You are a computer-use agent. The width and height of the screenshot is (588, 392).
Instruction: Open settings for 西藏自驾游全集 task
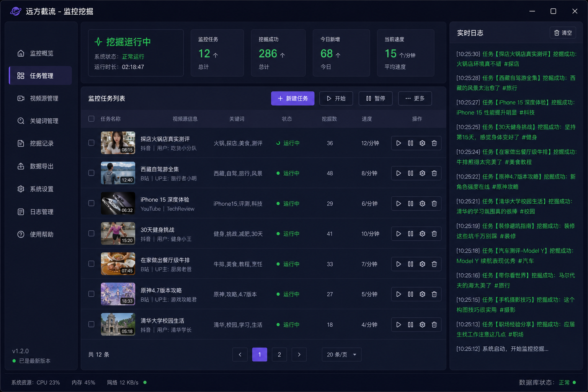(422, 173)
